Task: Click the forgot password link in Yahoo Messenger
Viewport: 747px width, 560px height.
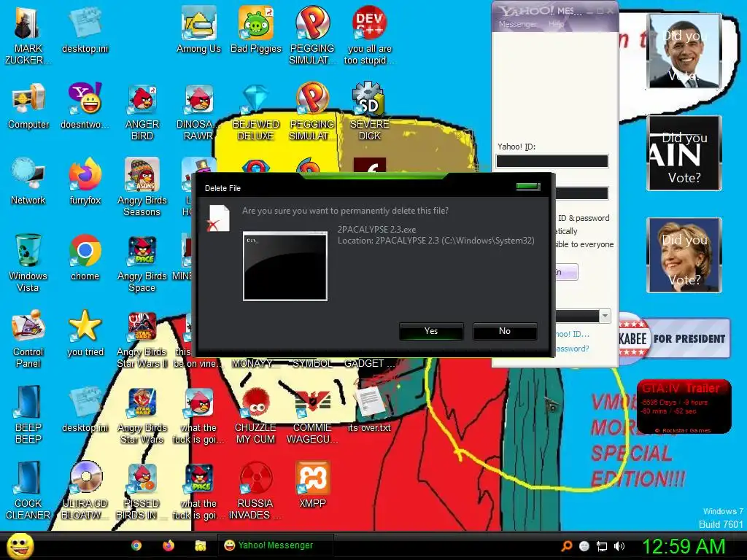Action: [573, 349]
